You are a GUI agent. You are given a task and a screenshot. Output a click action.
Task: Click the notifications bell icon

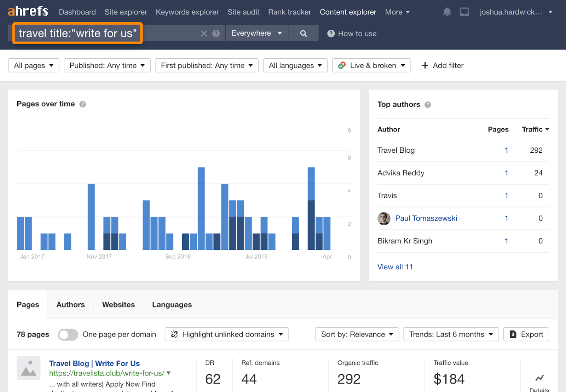pos(447,12)
